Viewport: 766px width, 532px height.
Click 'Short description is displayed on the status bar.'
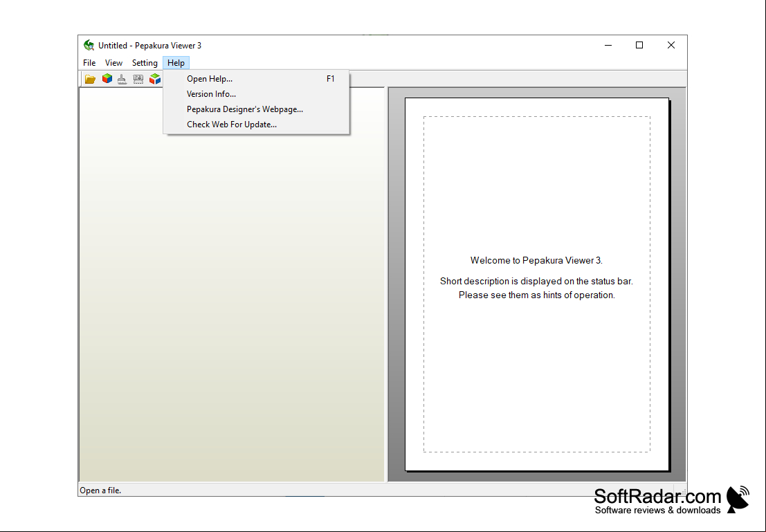(x=536, y=281)
